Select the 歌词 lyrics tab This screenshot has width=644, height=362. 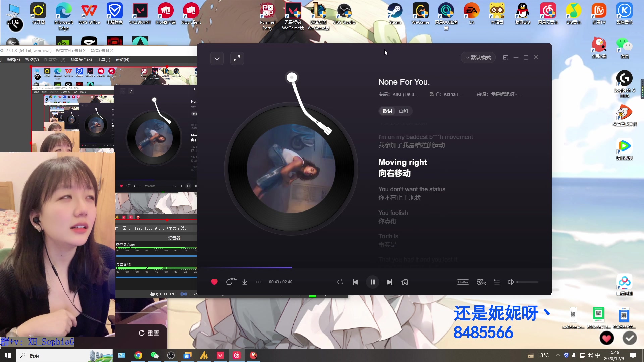(387, 111)
